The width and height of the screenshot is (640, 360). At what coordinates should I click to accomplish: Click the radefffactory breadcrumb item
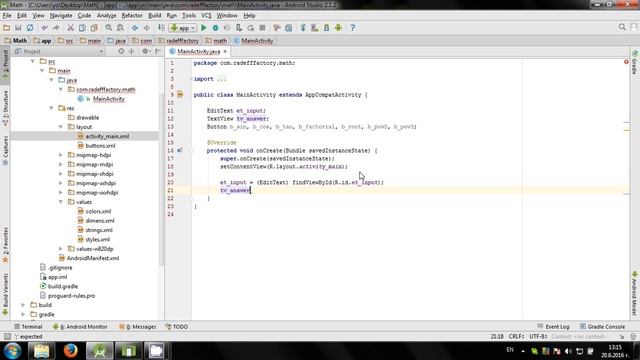[x=179, y=41]
